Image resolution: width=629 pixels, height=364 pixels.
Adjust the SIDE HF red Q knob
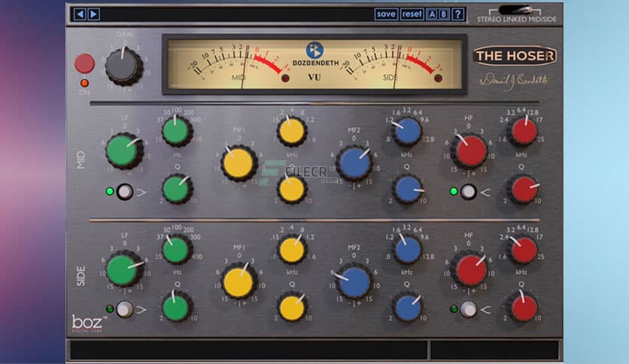pos(522,307)
